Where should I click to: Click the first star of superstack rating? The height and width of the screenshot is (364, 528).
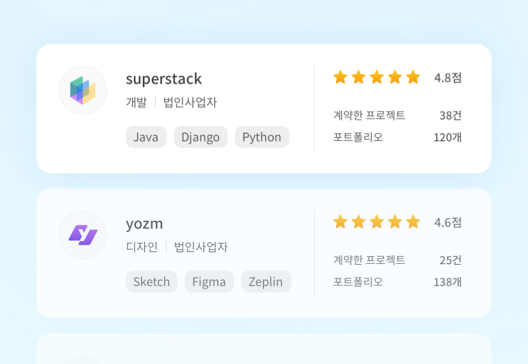click(340, 77)
